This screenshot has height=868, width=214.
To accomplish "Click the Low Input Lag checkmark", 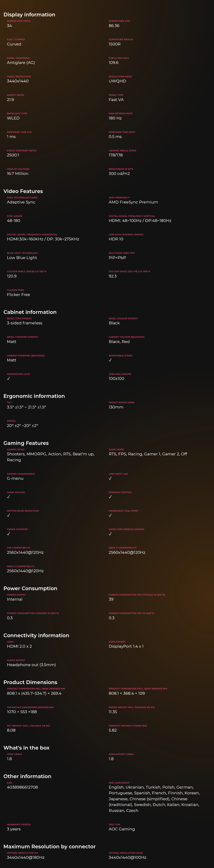I will (110, 479).
